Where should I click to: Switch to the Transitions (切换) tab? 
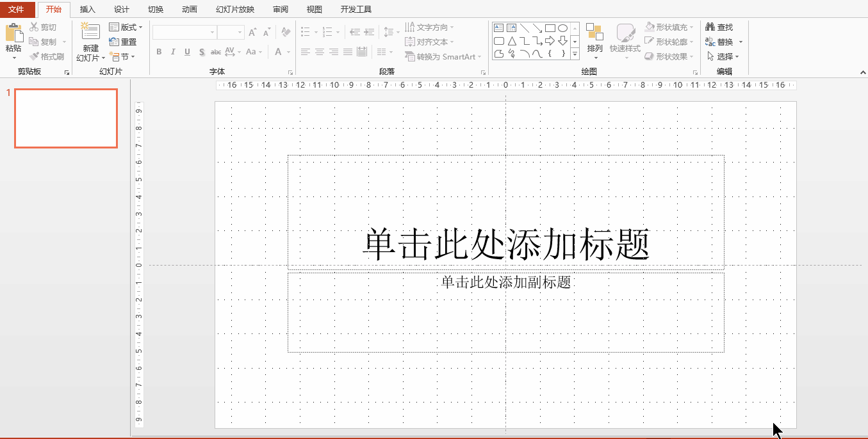tap(156, 10)
